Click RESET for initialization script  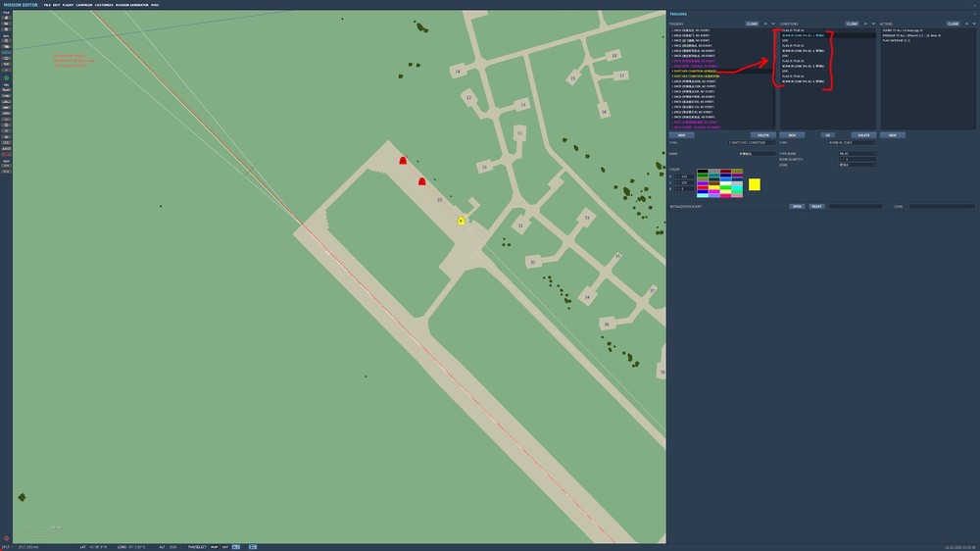click(817, 207)
